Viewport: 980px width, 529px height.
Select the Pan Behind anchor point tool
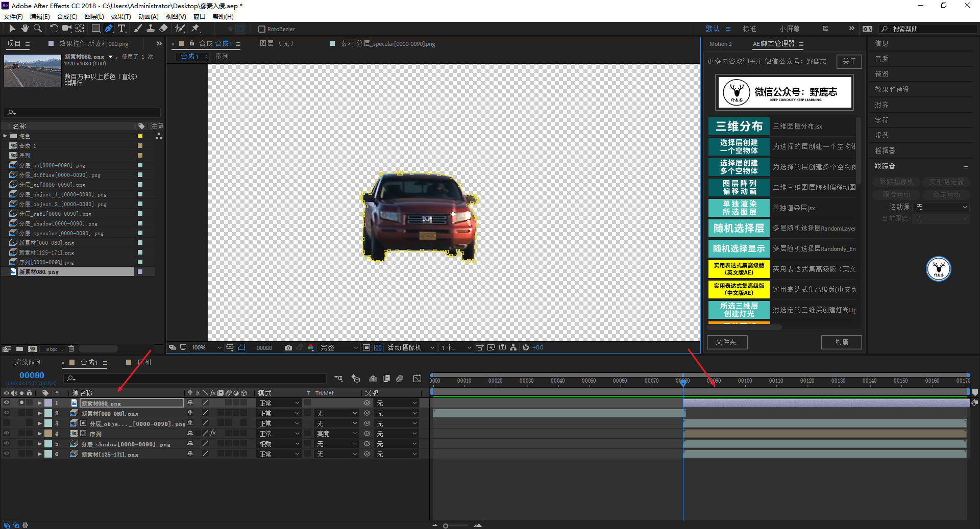point(80,29)
